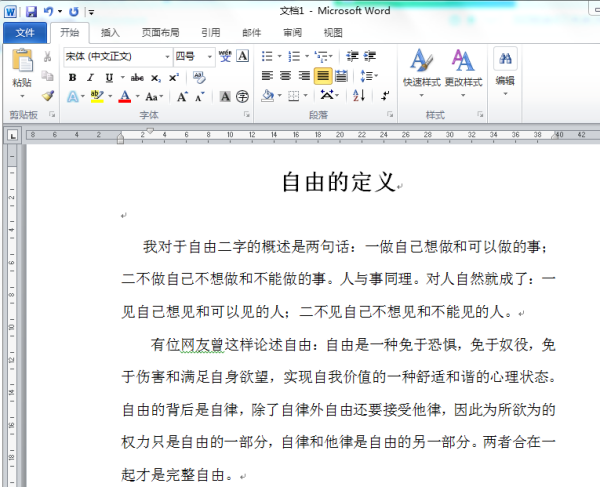The image size is (600, 487).
Task: Click the Grow Font icon
Action: (182, 96)
